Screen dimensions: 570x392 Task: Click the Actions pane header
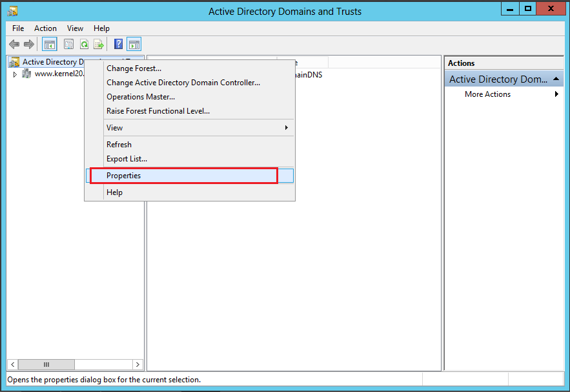(x=504, y=63)
